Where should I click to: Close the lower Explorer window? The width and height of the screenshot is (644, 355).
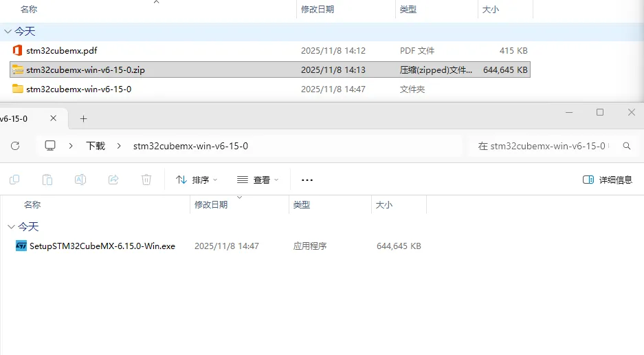tap(632, 112)
